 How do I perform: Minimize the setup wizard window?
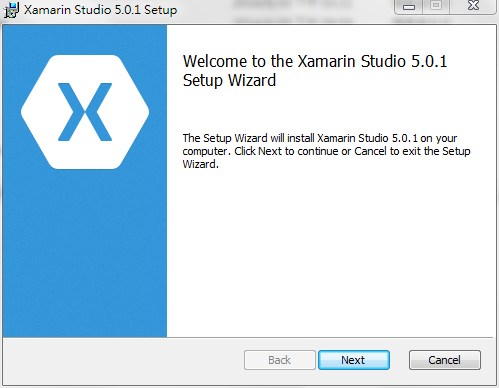[409, 6]
